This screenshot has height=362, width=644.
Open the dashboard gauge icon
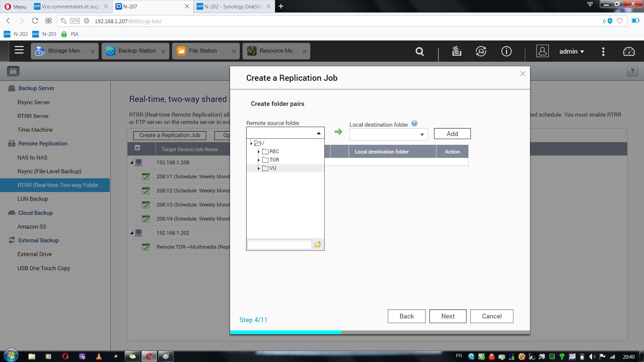pos(629,51)
